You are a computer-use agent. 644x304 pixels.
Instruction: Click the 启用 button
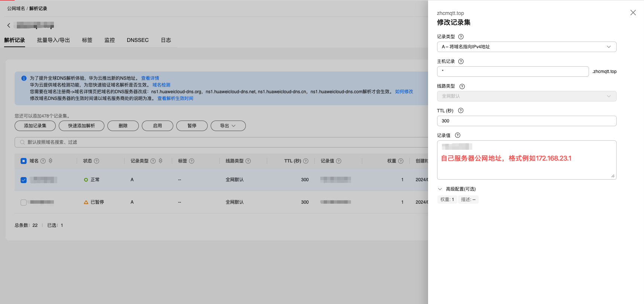pos(158,126)
